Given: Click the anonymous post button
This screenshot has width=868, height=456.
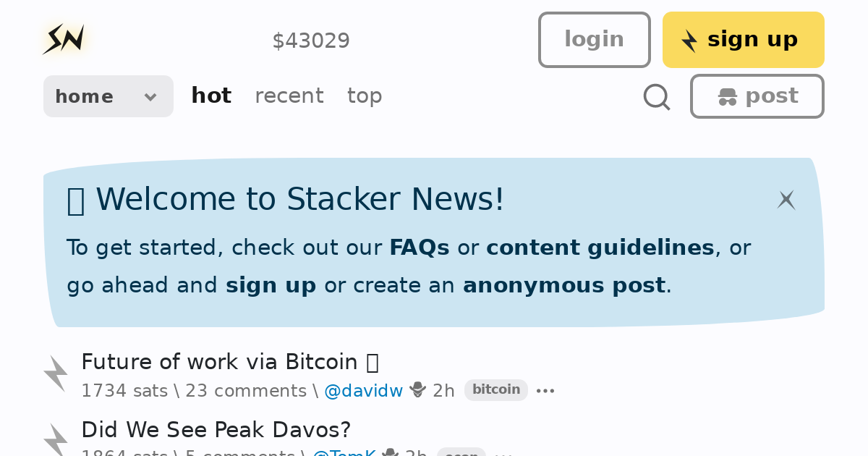Looking at the screenshot, I should [757, 96].
